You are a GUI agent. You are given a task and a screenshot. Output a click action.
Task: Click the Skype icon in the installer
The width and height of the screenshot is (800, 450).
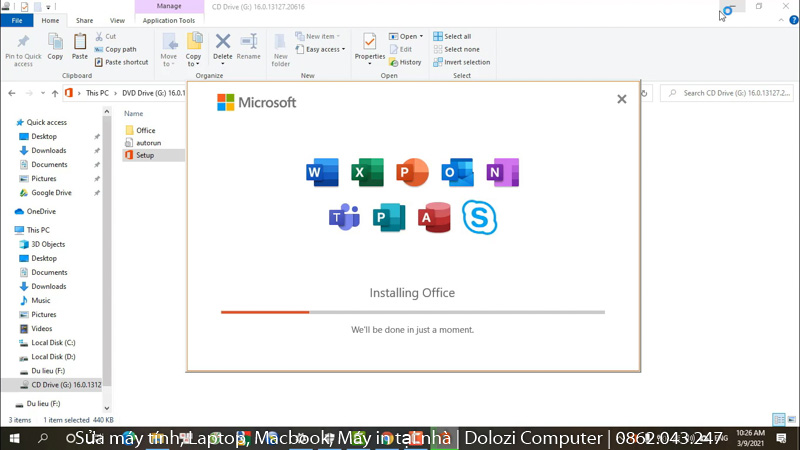tap(479, 217)
